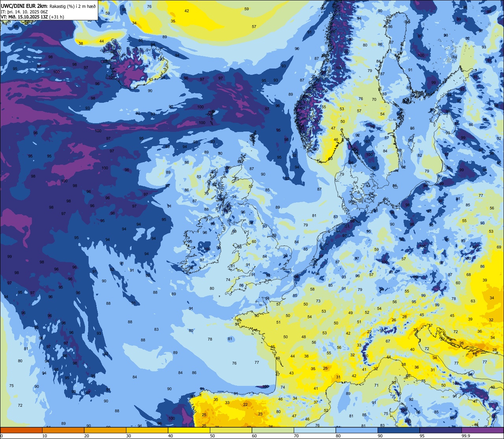This screenshot has width=504, height=439.
Task: Click the amber 20–30 legend swatch
Action: (x=105, y=430)
